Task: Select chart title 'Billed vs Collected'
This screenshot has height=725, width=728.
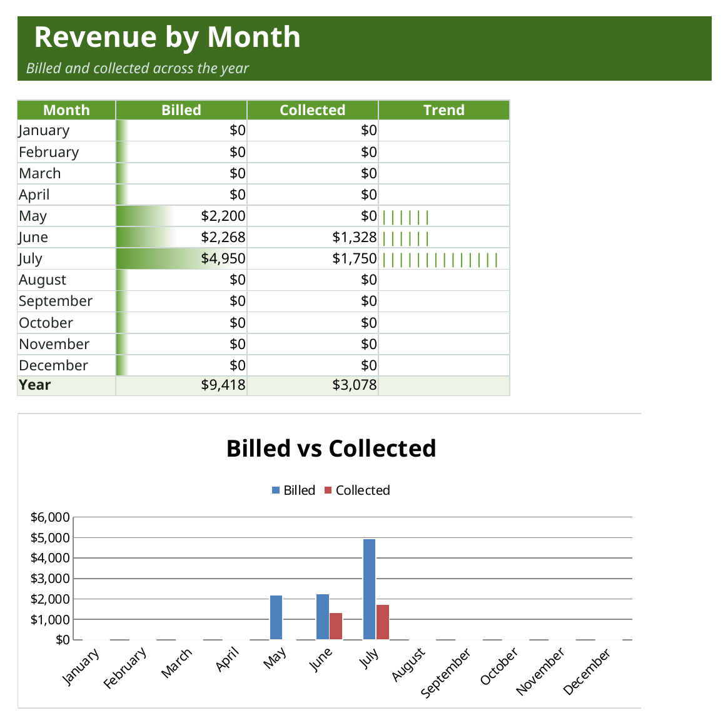Action: point(331,449)
